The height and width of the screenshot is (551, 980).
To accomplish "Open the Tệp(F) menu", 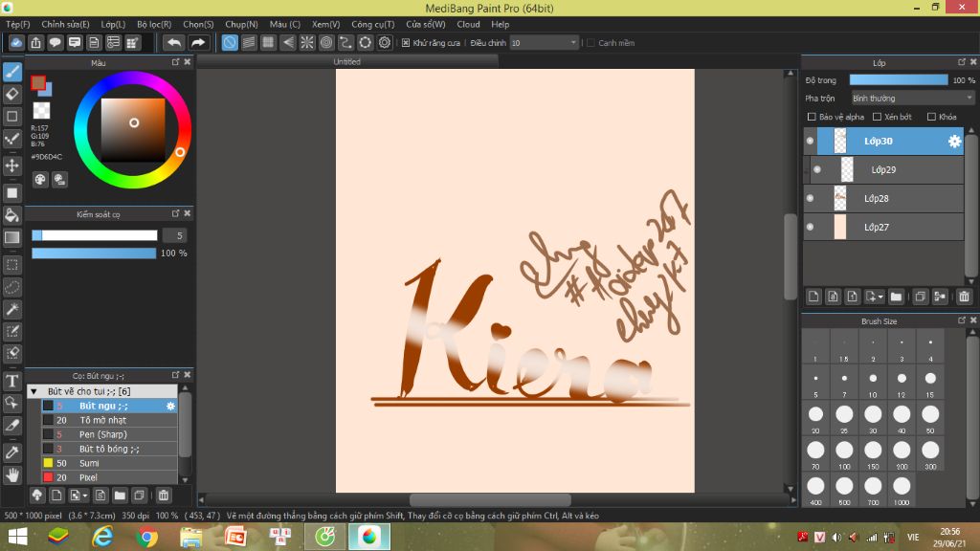I will click(18, 24).
